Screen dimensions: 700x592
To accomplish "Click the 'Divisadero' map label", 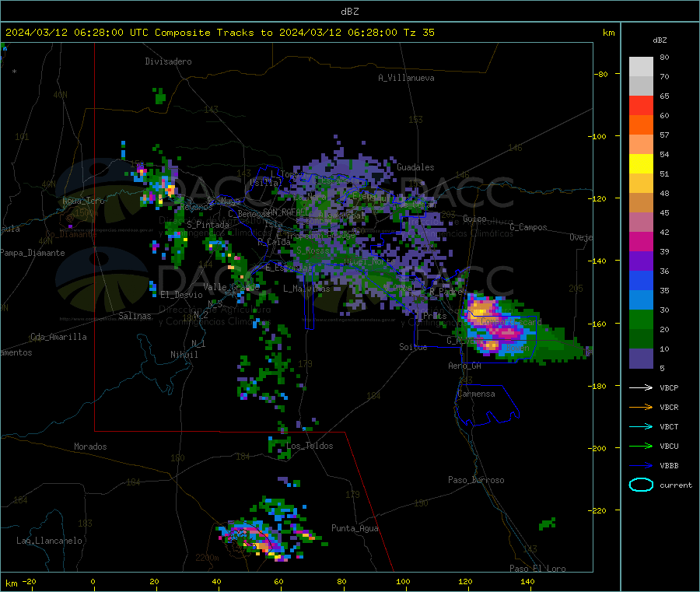I will click(168, 61).
